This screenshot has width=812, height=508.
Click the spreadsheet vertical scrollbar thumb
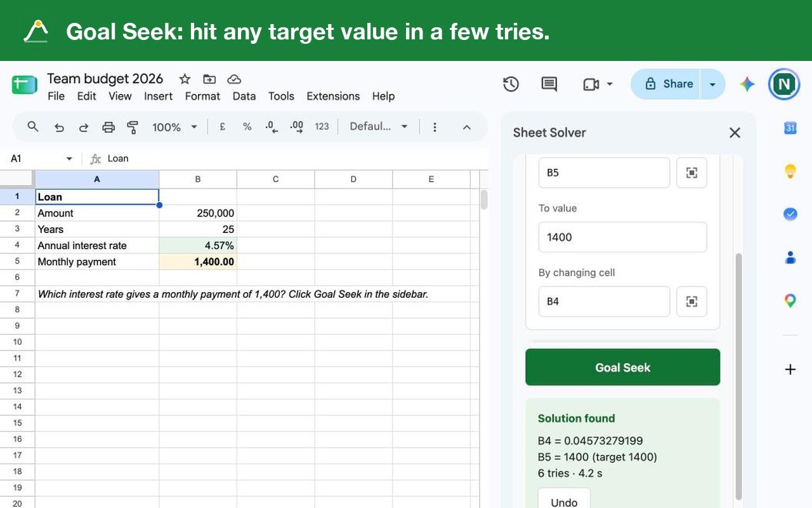[x=484, y=199]
